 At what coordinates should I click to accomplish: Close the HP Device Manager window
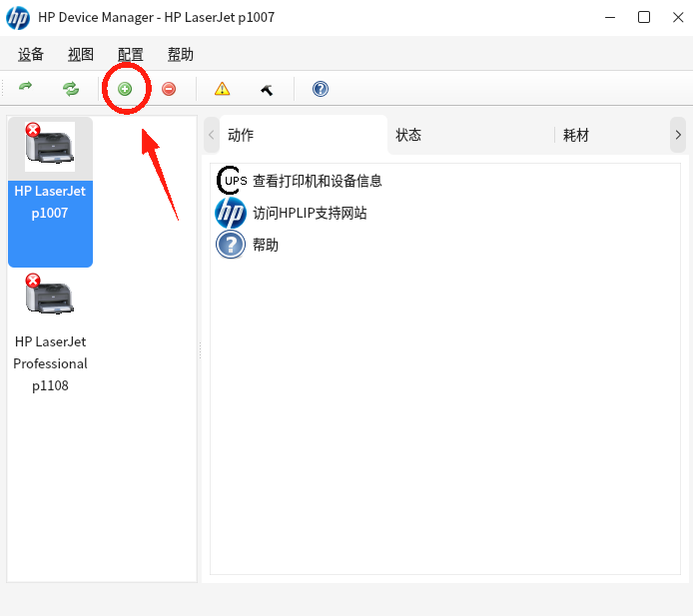(678, 17)
